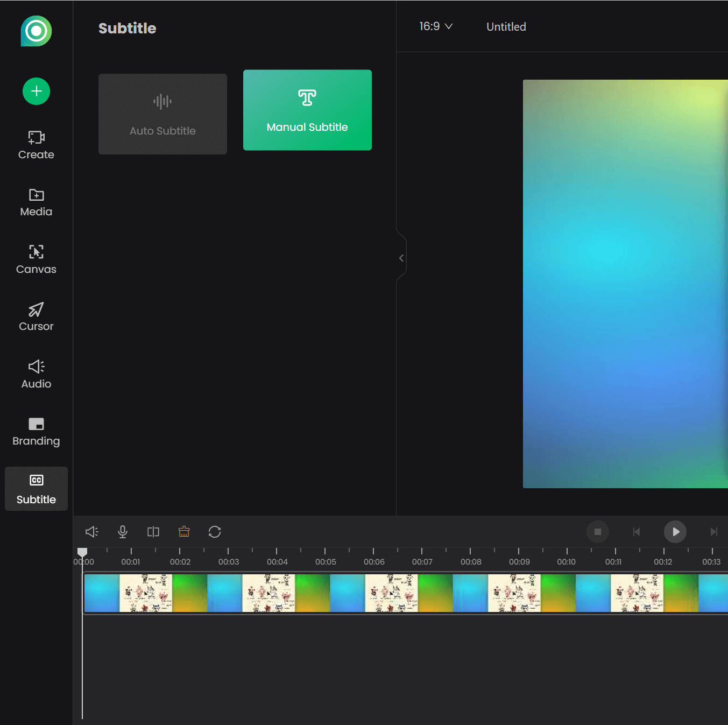
Task: Open the 16:9 aspect ratio dropdown
Action: click(436, 26)
